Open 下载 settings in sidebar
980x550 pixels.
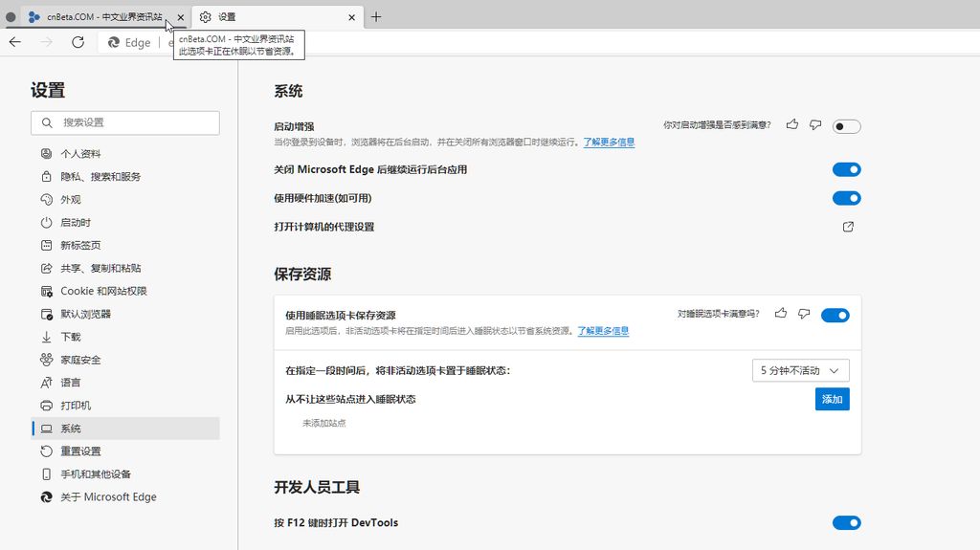coord(71,337)
